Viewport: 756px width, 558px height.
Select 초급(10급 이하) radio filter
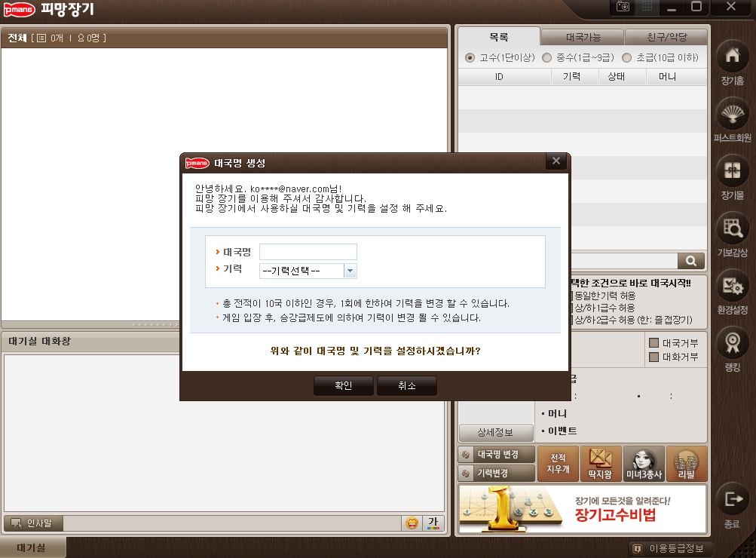tap(627, 58)
